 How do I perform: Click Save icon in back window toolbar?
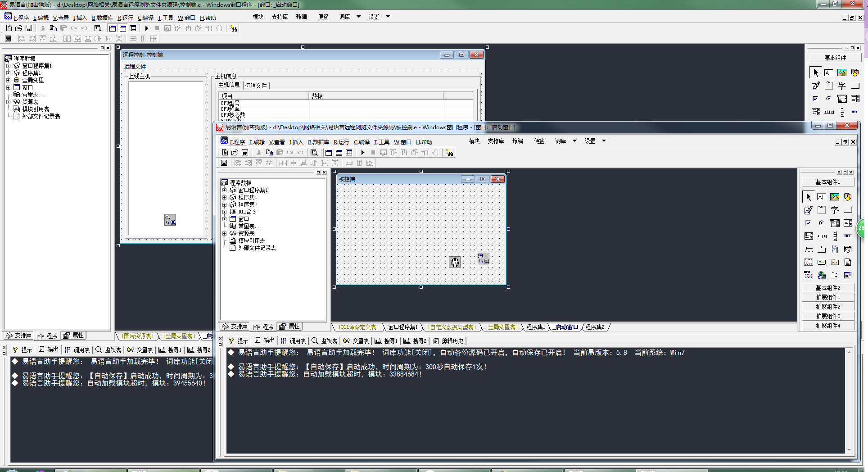pos(29,28)
